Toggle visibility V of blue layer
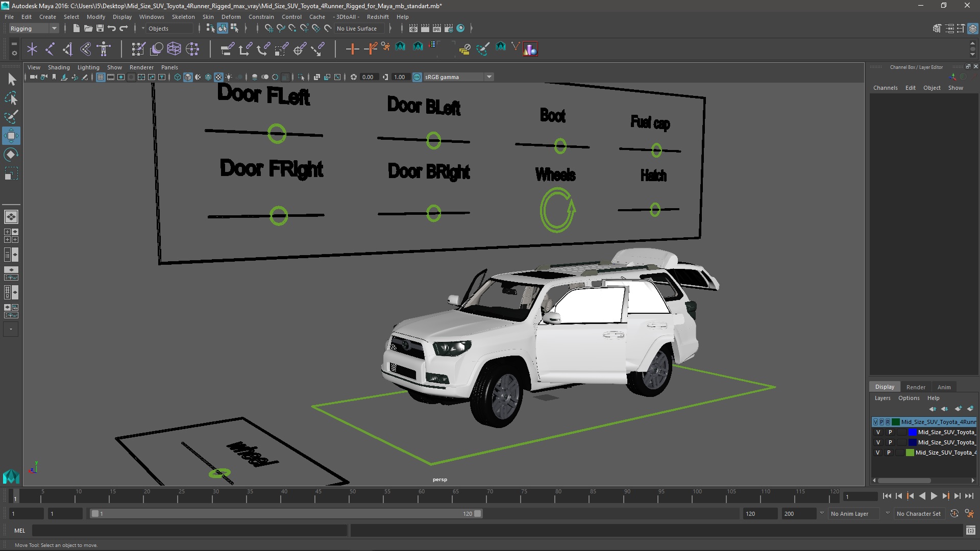Viewport: 980px width, 551px height. pyautogui.click(x=878, y=432)
